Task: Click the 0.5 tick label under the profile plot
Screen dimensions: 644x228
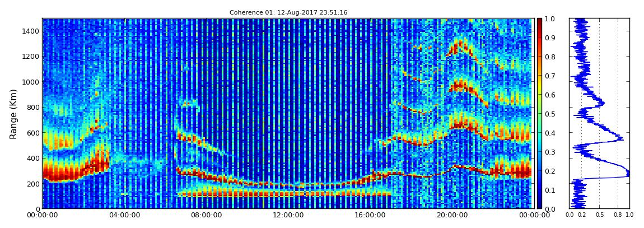Action: coord(600,215)
